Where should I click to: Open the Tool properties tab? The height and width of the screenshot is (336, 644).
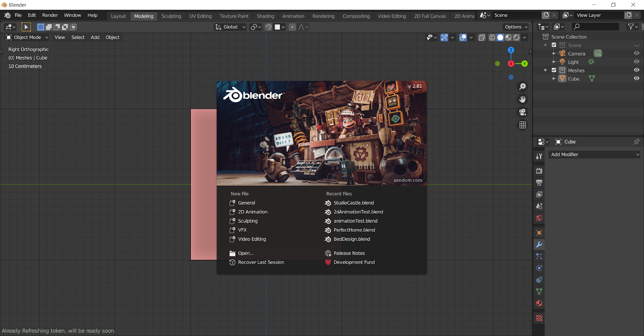[539, 156]
